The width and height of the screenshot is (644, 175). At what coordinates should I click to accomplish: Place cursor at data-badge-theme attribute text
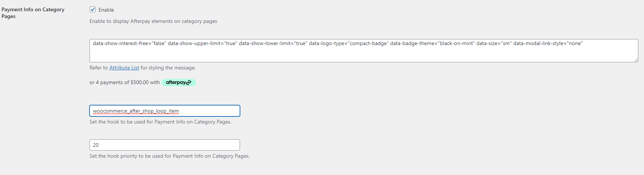click(432, 44)
